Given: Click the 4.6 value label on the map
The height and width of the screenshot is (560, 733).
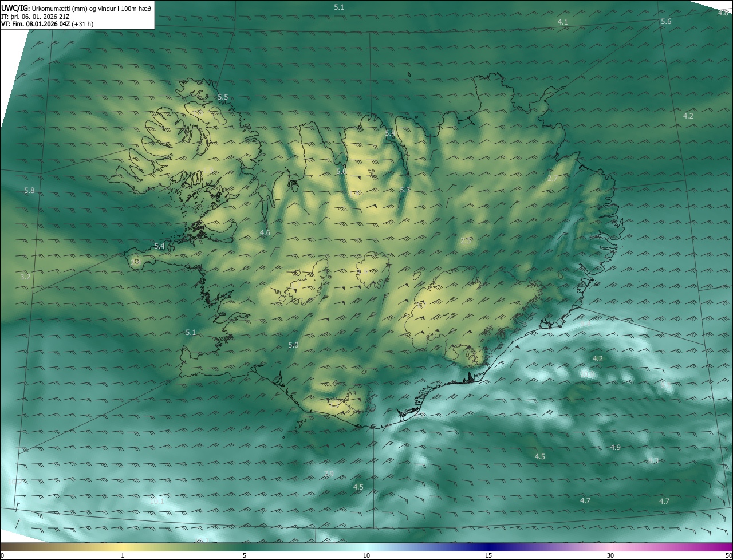Looking at the screenshot, I should (265, 232).
